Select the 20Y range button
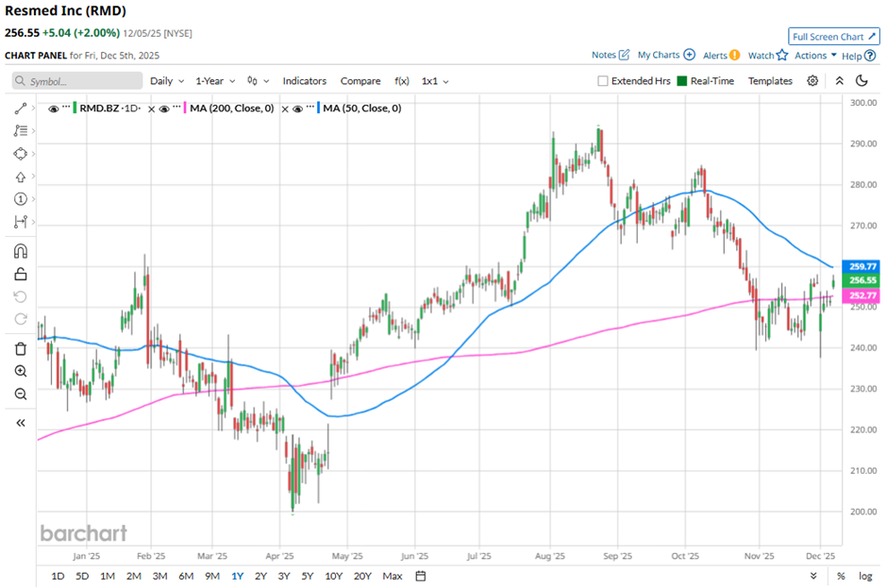Viewport: 887px width, 588px height. coord(362,576)
